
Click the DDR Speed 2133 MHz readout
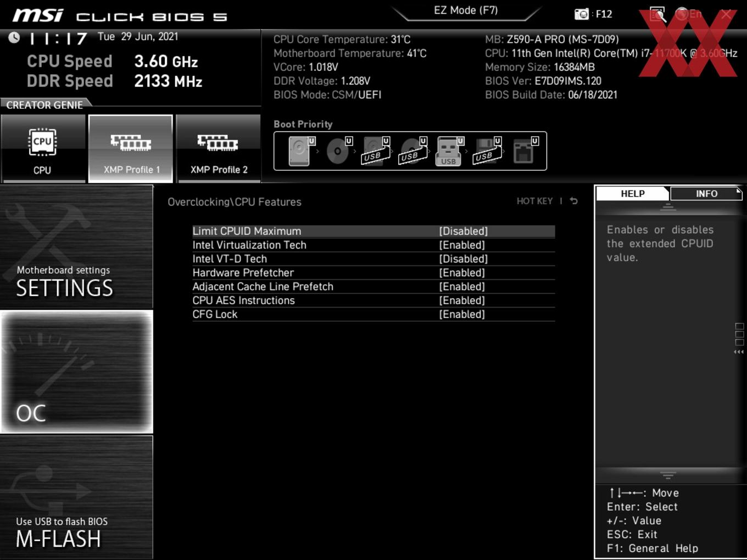tap(115, 81)
